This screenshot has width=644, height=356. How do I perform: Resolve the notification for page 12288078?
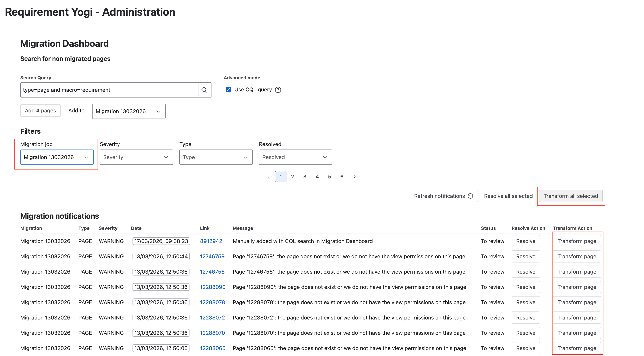[525, 302]
